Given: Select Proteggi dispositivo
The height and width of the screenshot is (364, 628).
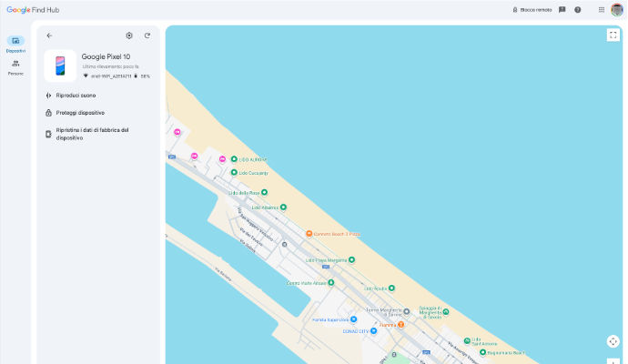Looking at the screenshot, I should click(x=80, y=113).
